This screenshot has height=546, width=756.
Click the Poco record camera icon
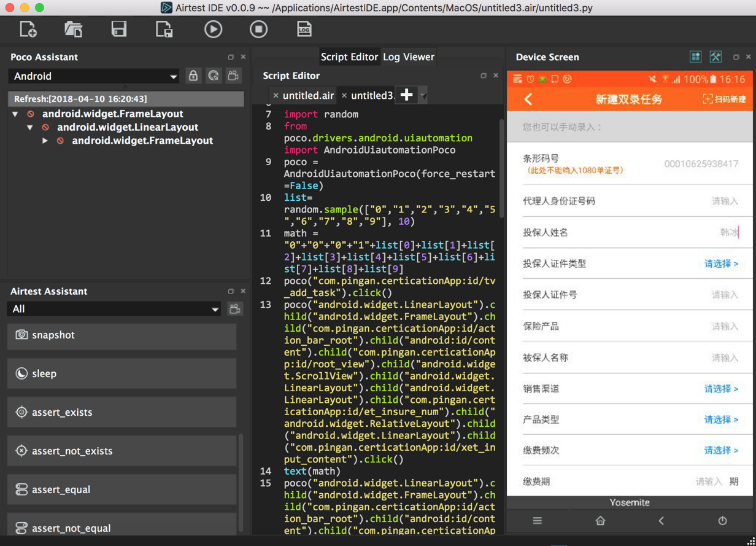[x=233, y=76]
